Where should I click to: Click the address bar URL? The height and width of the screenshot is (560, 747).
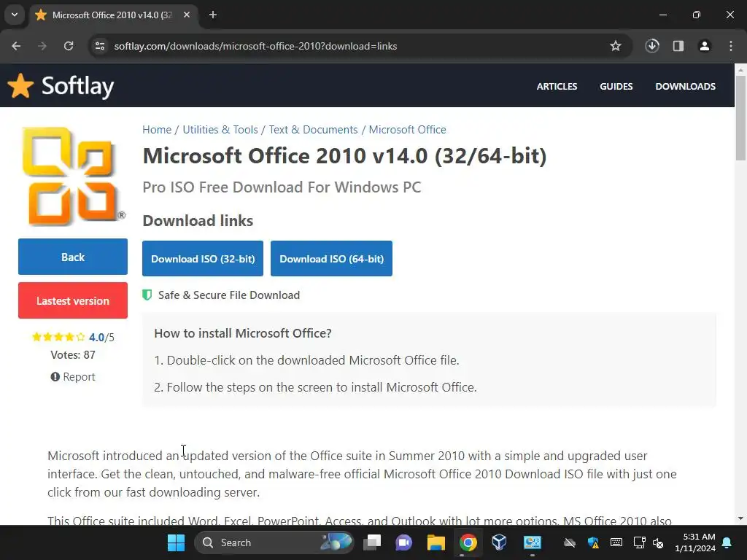(x=255, y=46)
